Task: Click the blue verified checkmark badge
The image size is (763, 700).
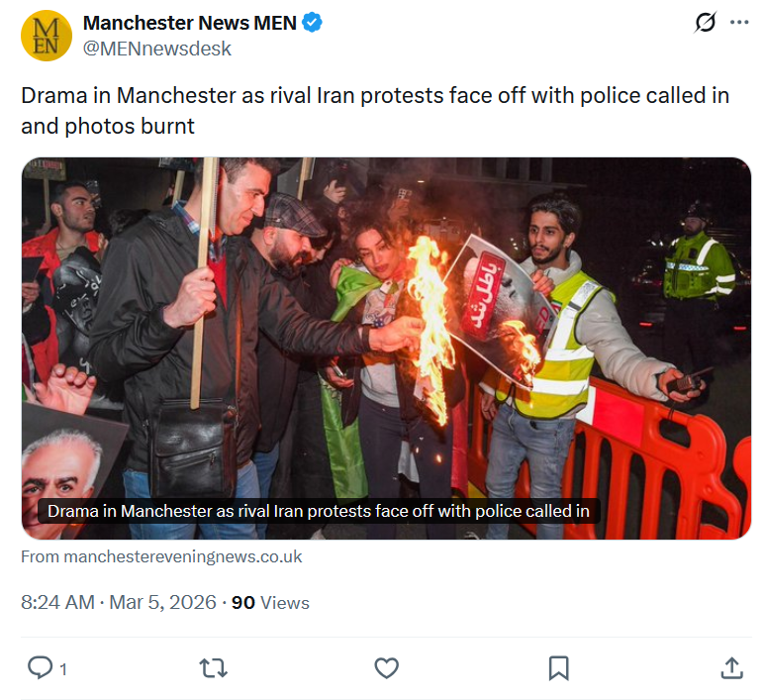Action: pos(312,23)
